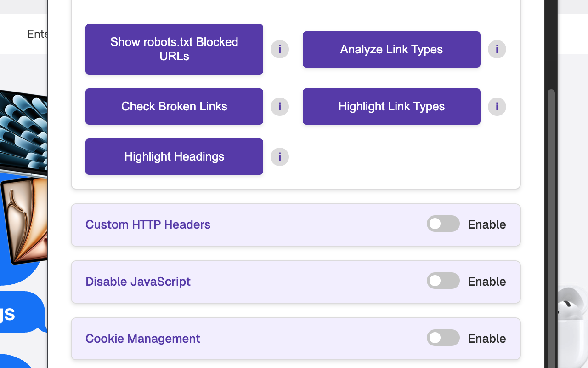Click info icon next to Highlight Headings
The width and height of the screenshot is (588, 368).
(279, 157)
